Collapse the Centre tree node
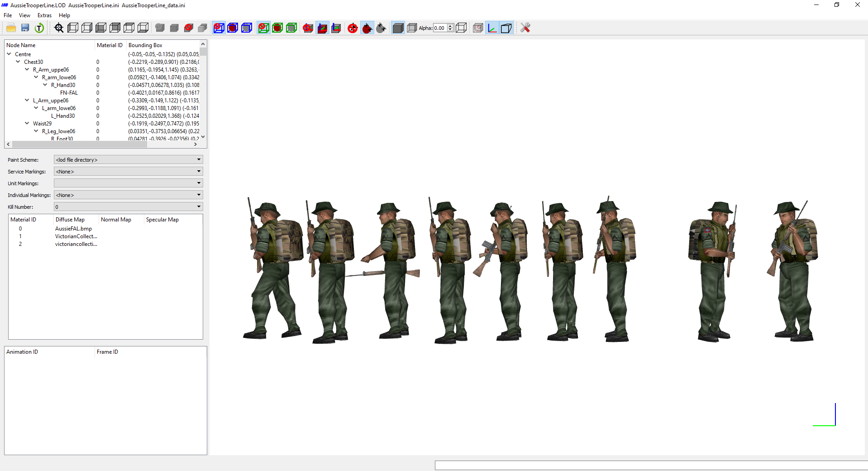Screen dimensions: 868x471 (x=9, y=54)
